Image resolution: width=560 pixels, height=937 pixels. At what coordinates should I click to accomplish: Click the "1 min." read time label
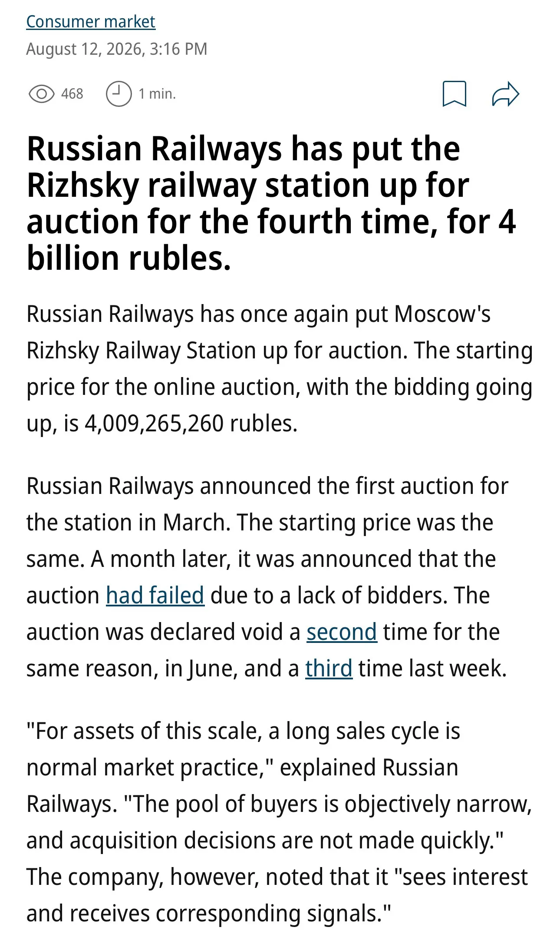157,94
